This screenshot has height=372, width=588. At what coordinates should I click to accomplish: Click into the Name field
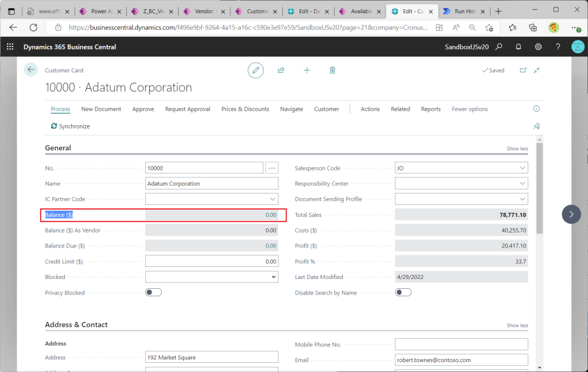(212, 183)
